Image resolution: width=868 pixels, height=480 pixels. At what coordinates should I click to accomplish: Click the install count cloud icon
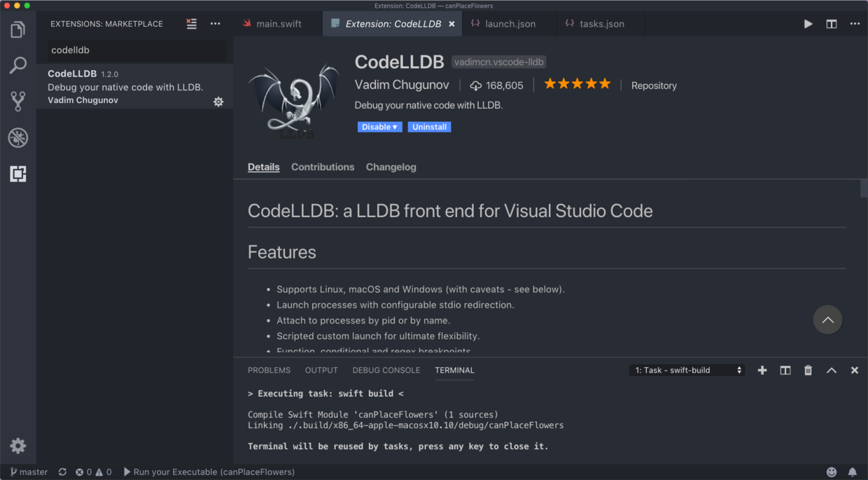[x=476, y=85]
